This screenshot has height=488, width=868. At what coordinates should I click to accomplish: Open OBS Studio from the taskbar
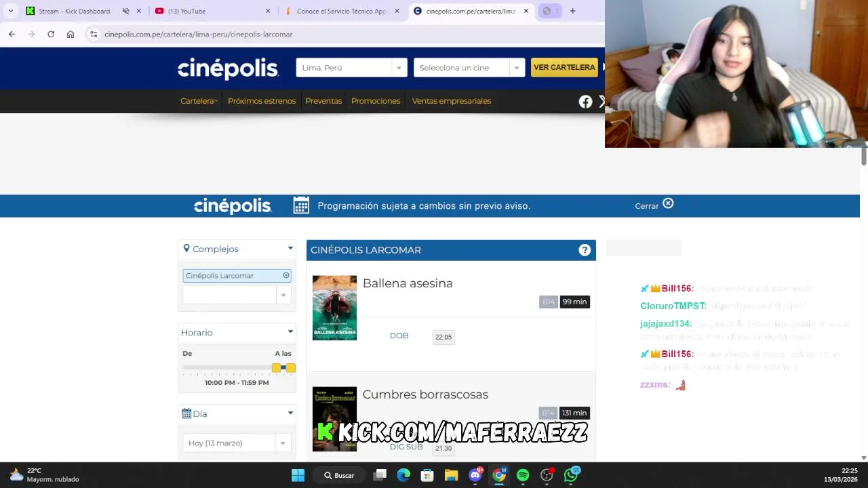tap(547, 475)
